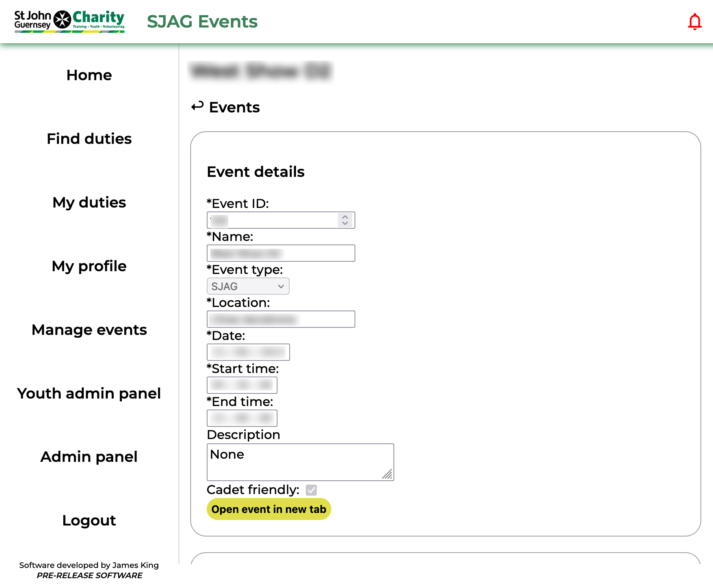This screenshot has width=713, height=588.
Task: Open My profile from sidebar
Action: pos(89,266)
